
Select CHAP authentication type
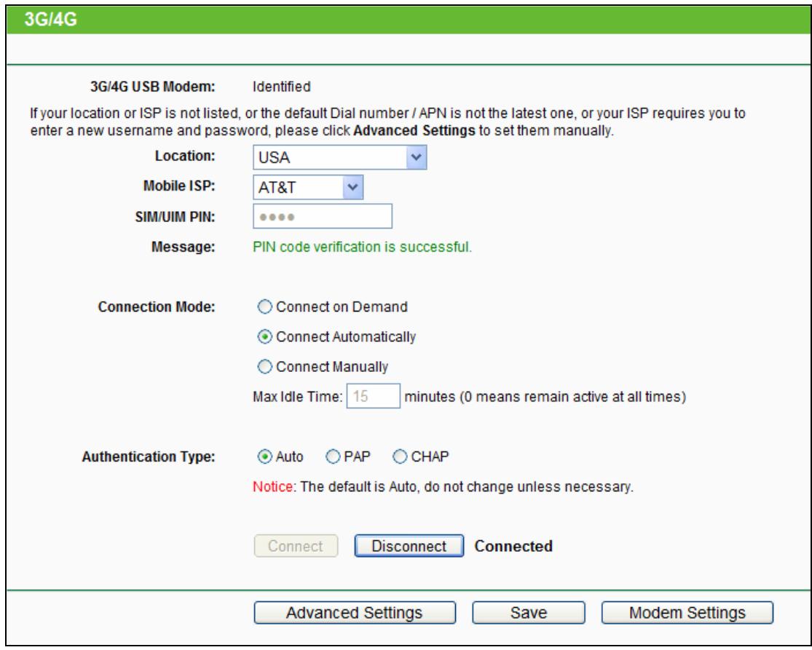click(x=400, y=456)
